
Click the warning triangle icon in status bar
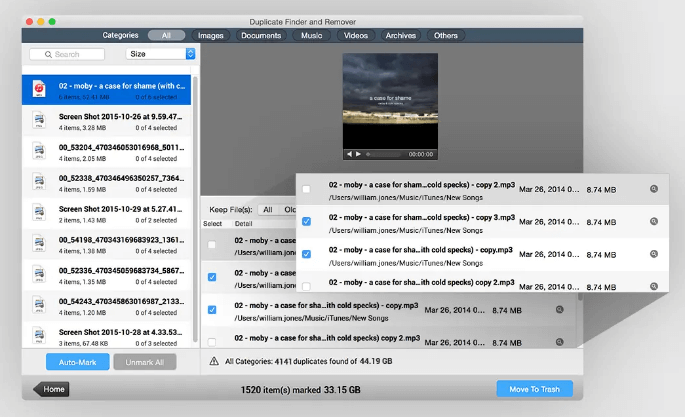214,361
